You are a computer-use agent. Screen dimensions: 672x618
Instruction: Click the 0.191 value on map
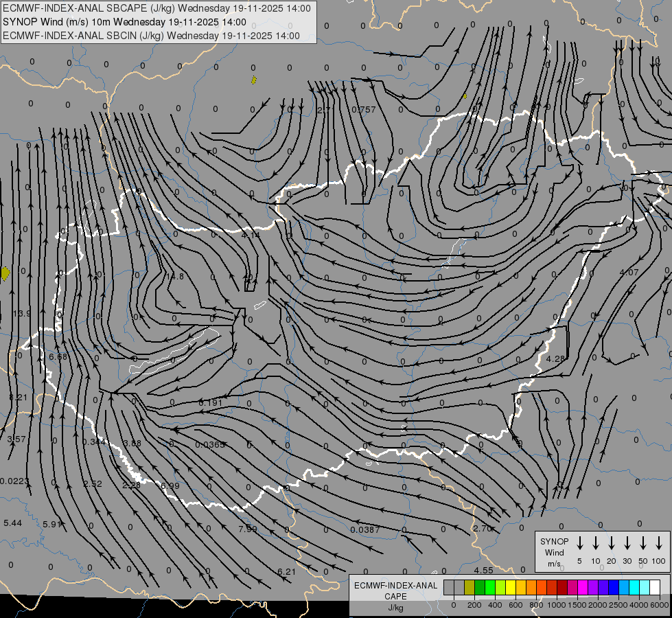tap(211, 402)
